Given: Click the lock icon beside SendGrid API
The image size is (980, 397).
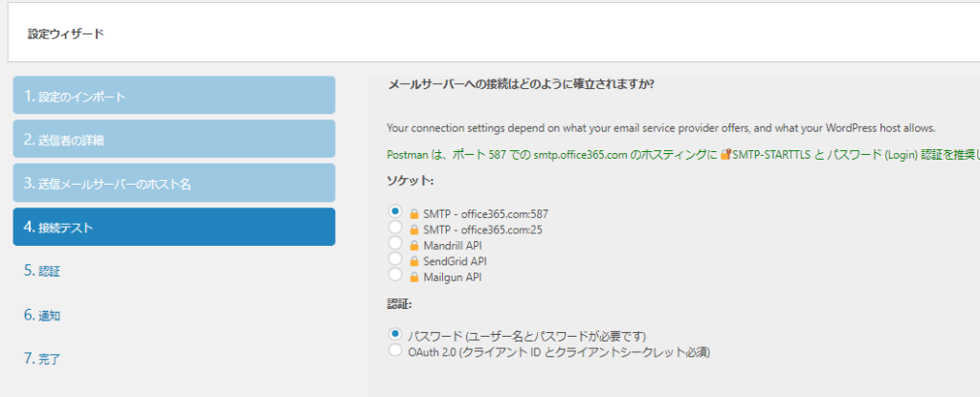Looking at the screenshot, I should 414,261.
